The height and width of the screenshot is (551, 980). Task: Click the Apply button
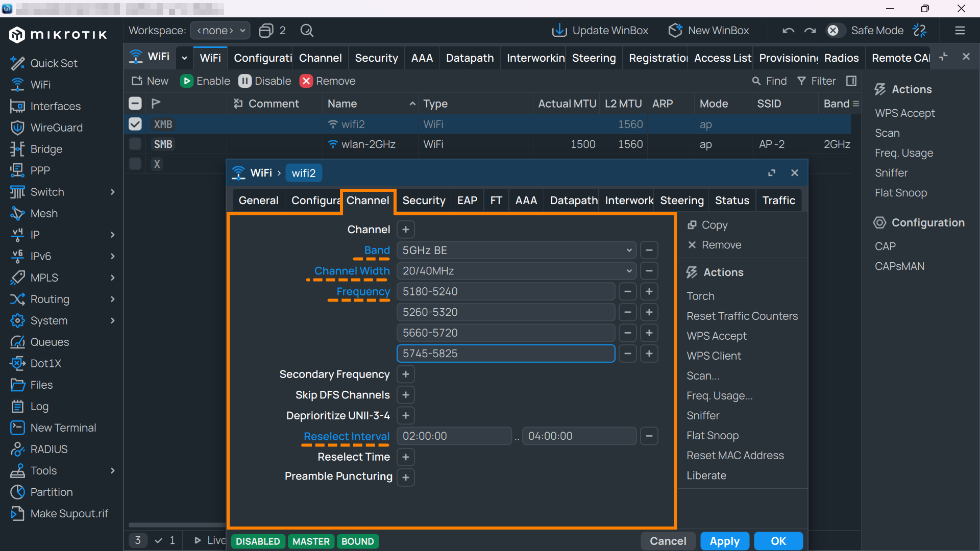(x=724, y=541)
